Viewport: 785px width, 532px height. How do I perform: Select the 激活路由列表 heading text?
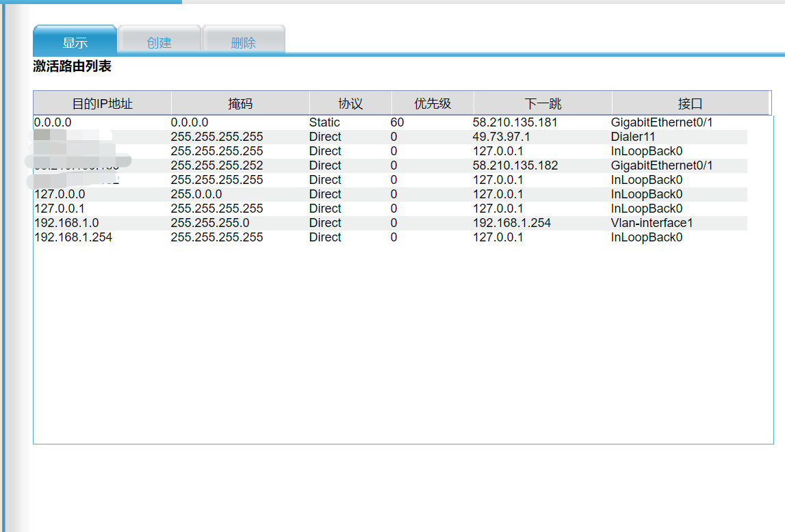tap(72, 66)
